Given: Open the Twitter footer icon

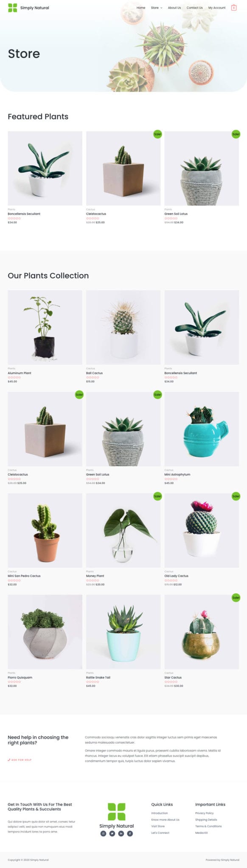Looking at the screenshot, I should click(112, 833).
